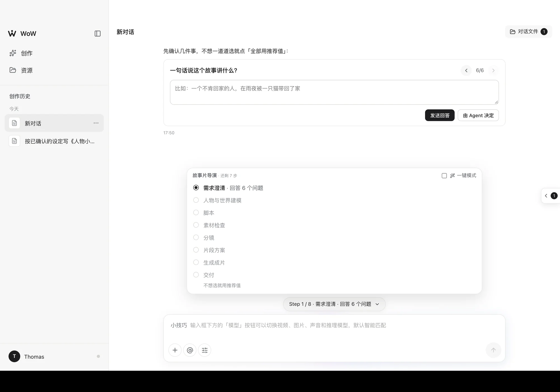Open the model settings sliders icon
The height and width of the screenshot is (392, 560).
click(x=205, y=350)
